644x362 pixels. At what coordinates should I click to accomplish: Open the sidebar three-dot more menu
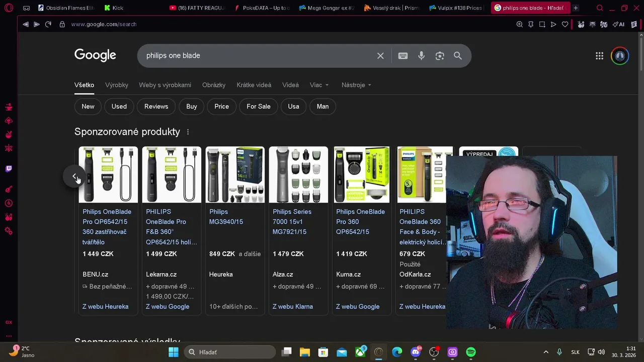pyautogui.click(x=9, y=336)
